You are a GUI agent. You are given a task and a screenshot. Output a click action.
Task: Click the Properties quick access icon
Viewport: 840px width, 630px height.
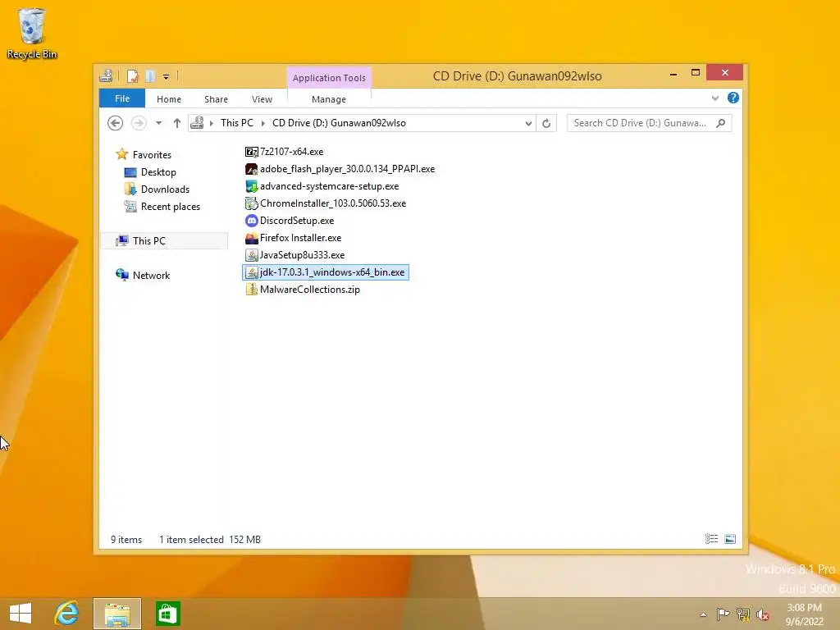132,76
